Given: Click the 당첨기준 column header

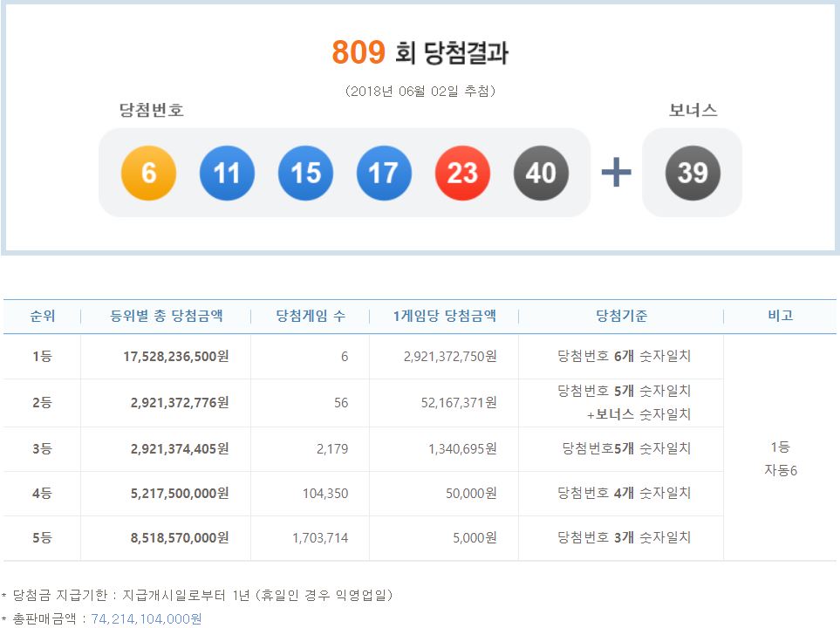Looking at the screenshot, I should (x=621, y=316).
